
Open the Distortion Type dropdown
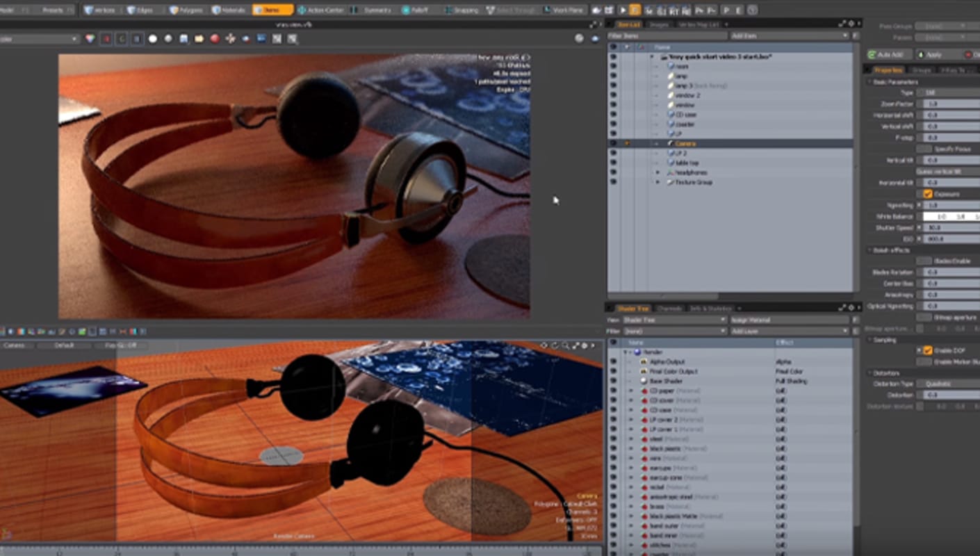tap(947, 384)
